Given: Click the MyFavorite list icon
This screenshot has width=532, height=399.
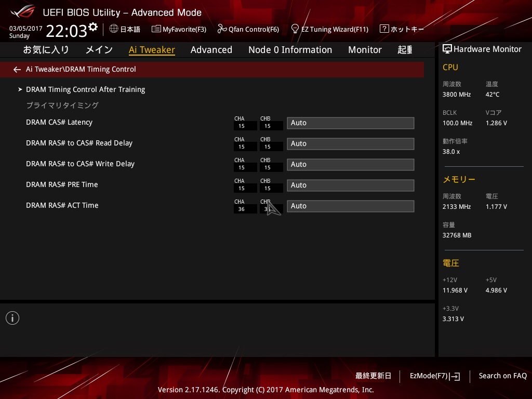Looking at the screenshot, I should [x=156, y=29].
